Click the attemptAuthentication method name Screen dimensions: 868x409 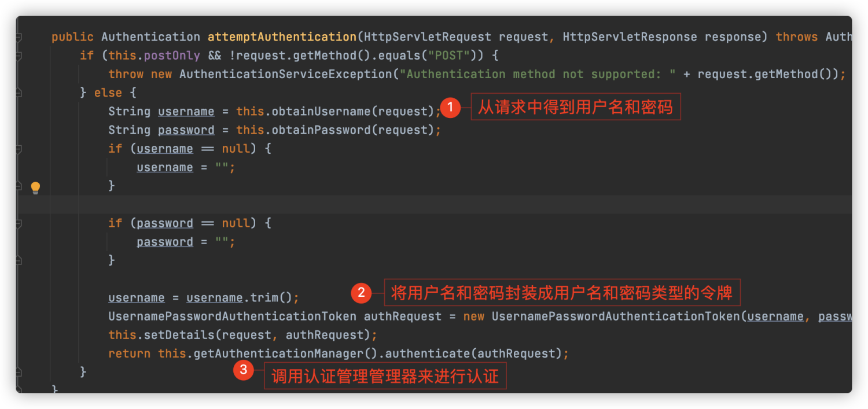click(x=282, y=37)
